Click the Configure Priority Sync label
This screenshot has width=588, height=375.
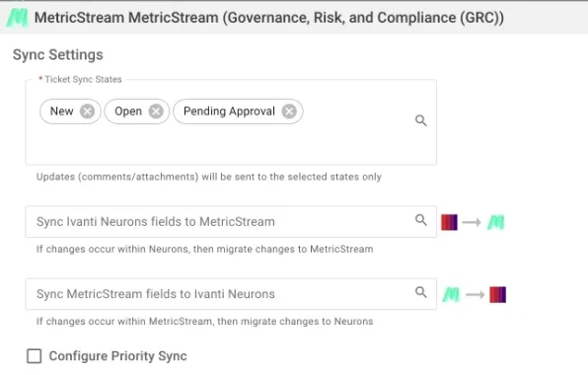[117, 356]
